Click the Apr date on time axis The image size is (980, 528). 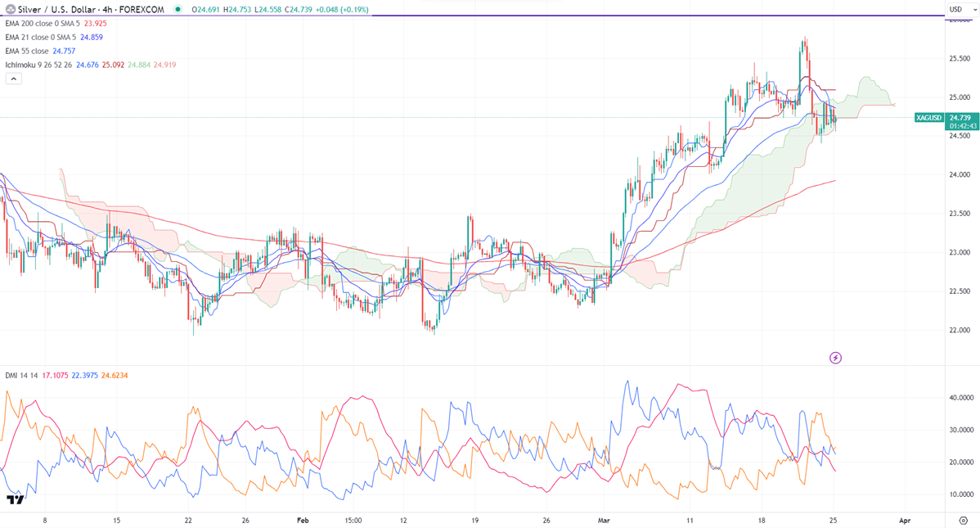point(905,521)
